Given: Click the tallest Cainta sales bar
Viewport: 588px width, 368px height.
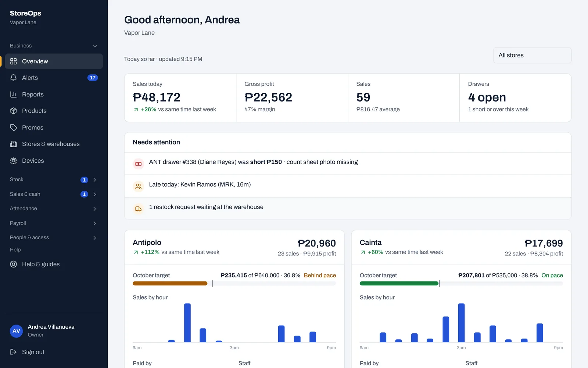Looking at the screenshot, I should tap(462, 323).
